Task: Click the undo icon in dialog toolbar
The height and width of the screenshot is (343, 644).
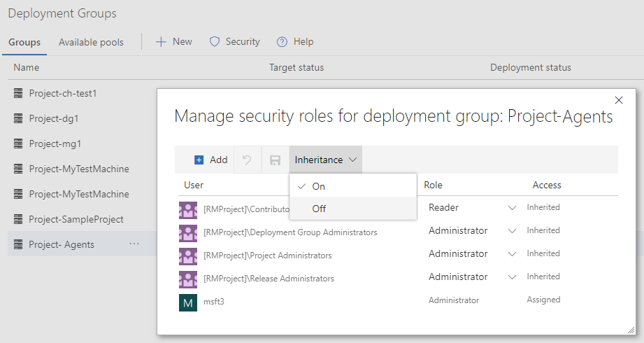Action: coord(247,160)
